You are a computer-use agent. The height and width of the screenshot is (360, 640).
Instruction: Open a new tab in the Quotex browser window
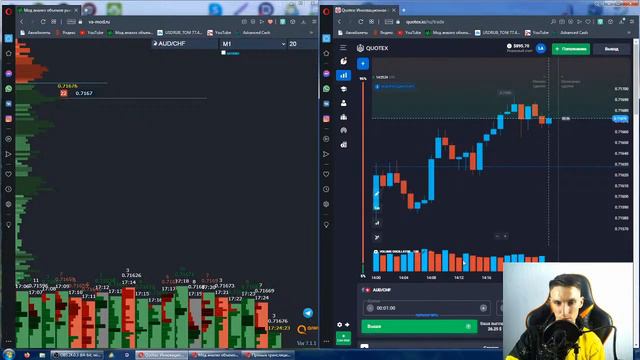(x=404, y=10)
